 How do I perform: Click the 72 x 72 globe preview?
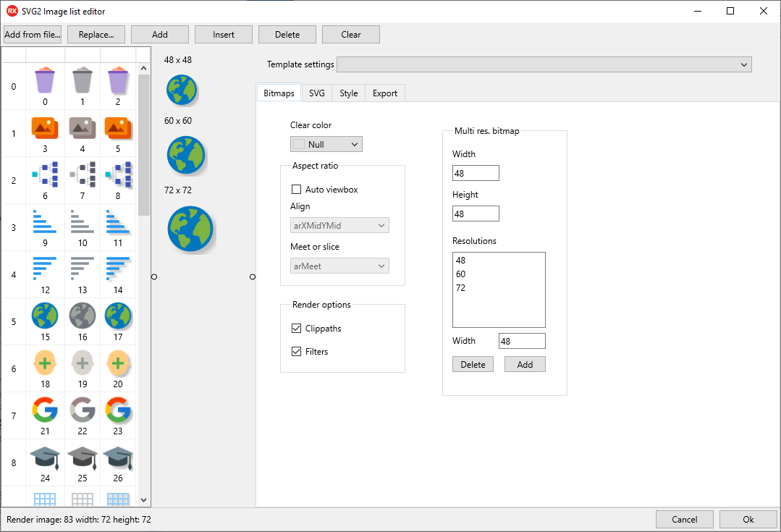[x=190, y=229]
